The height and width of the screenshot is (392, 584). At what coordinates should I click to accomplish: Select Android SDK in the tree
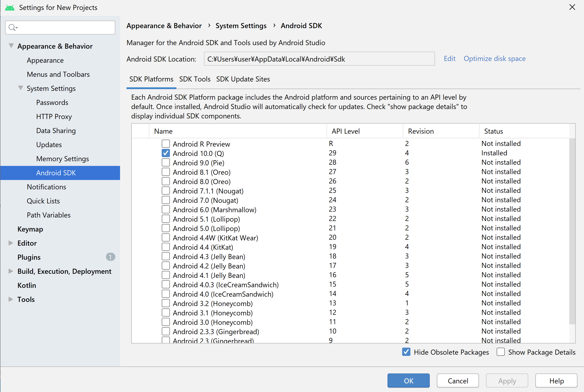tap(60, 173)
